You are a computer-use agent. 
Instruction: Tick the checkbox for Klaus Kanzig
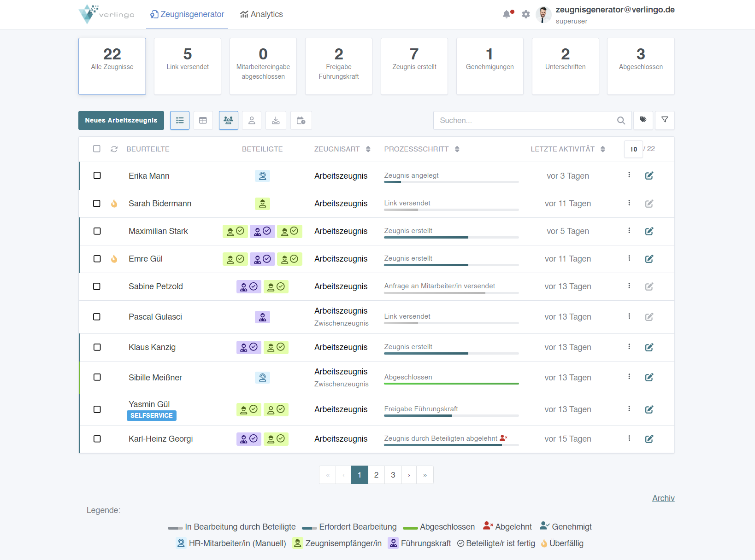pos(97,347)
